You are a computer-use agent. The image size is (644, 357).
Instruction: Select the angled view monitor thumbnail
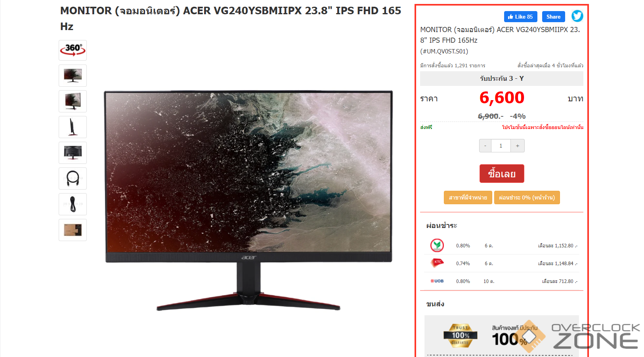(73, 101)
